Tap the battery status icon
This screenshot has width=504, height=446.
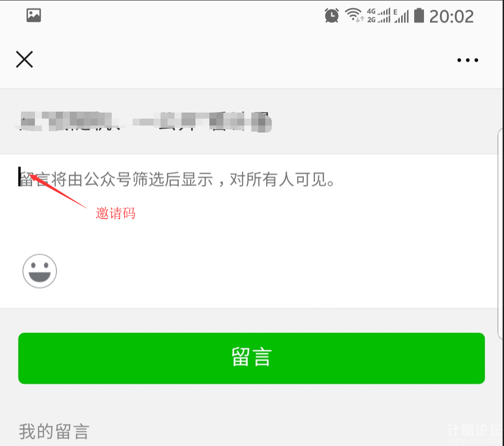[419, 15]
